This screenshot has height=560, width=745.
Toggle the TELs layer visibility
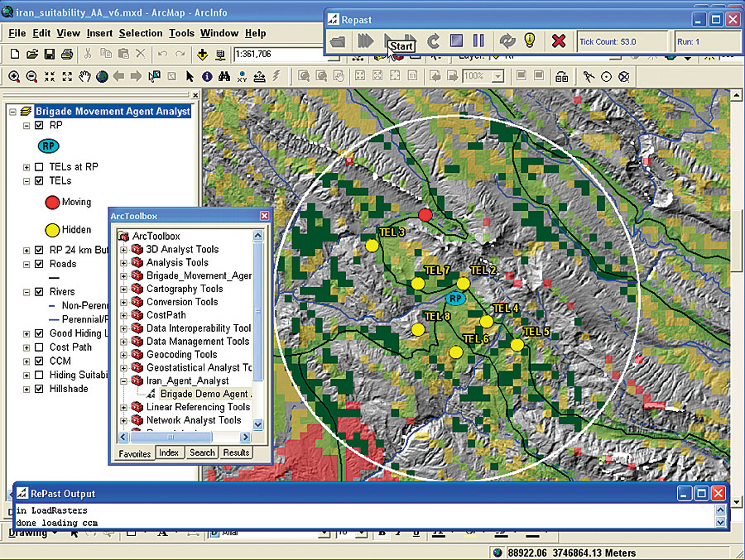click(x=40, y=181)
